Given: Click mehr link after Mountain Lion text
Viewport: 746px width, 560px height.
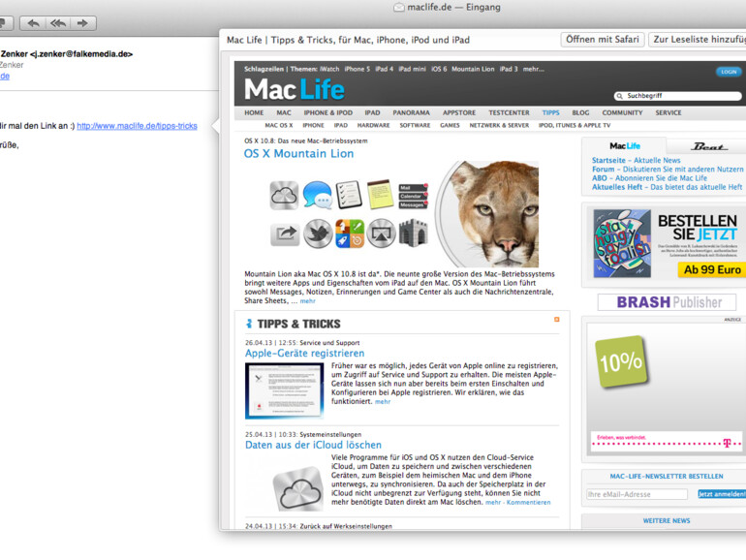Looking at the screenshot, I should (x=308, y=301).
